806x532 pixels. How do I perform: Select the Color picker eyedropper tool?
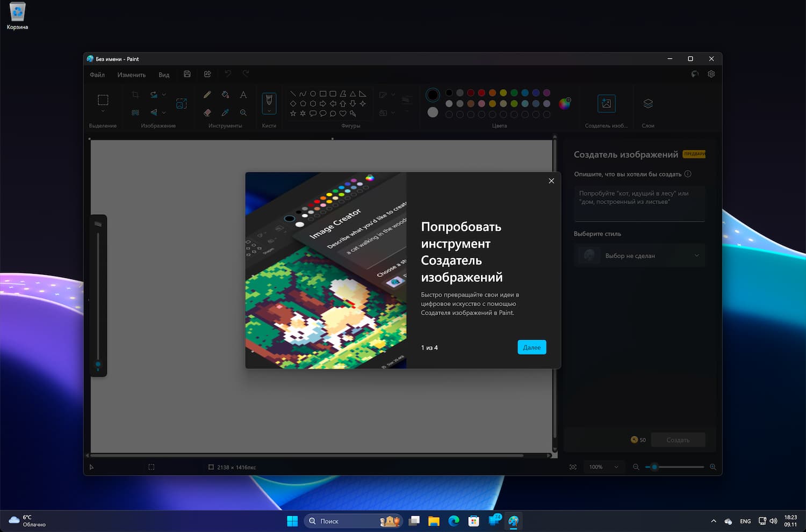tap(225, 112)
